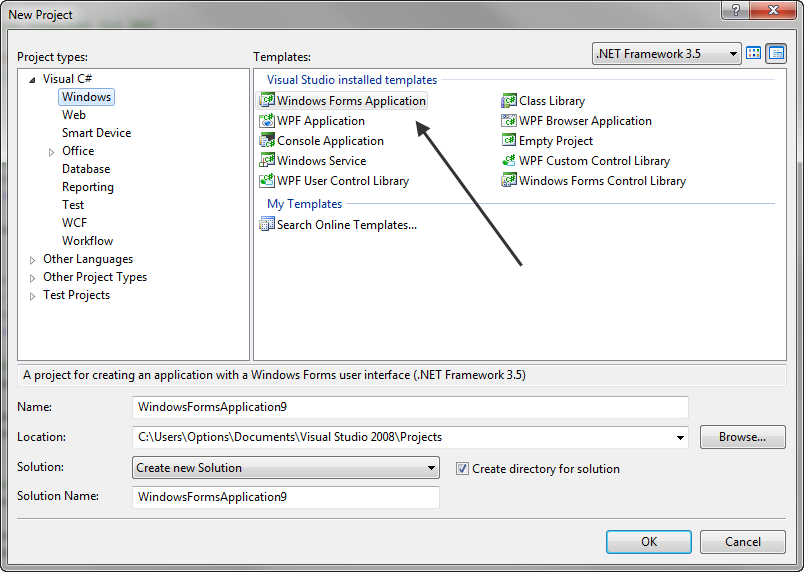This screenshot has width=804, height=572.
Task: Click the Search Online Templates icon
Action: (x=267, y=224)
